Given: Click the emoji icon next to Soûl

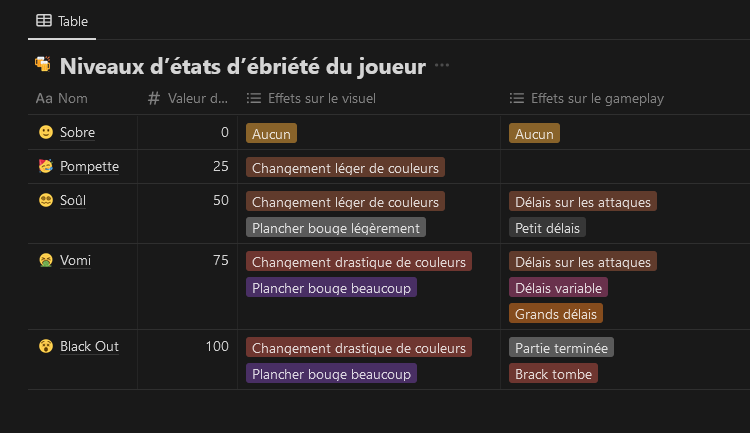Looking at the screenshot, I should (x=46, y=200).
